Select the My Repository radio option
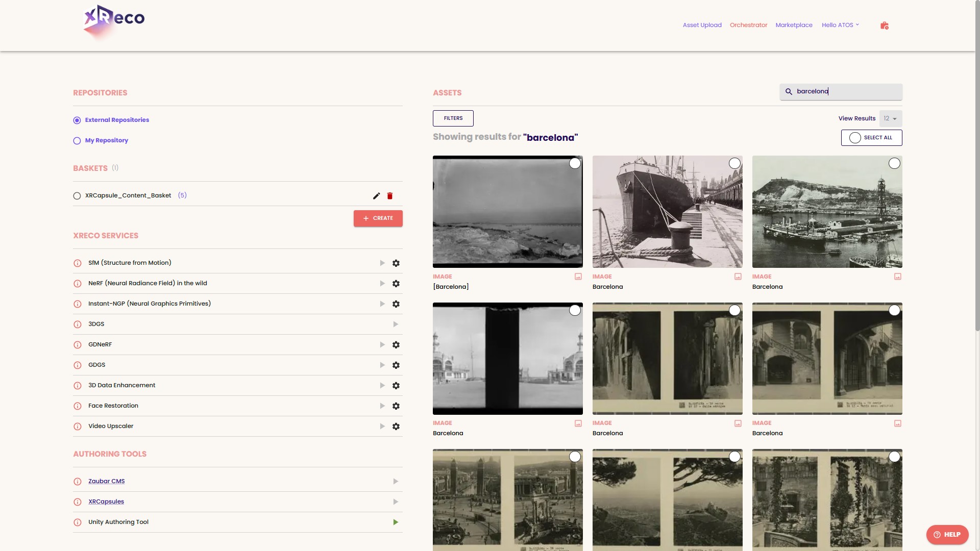The image size is (980, 551). pyautogui.click(x=77, y=141)
